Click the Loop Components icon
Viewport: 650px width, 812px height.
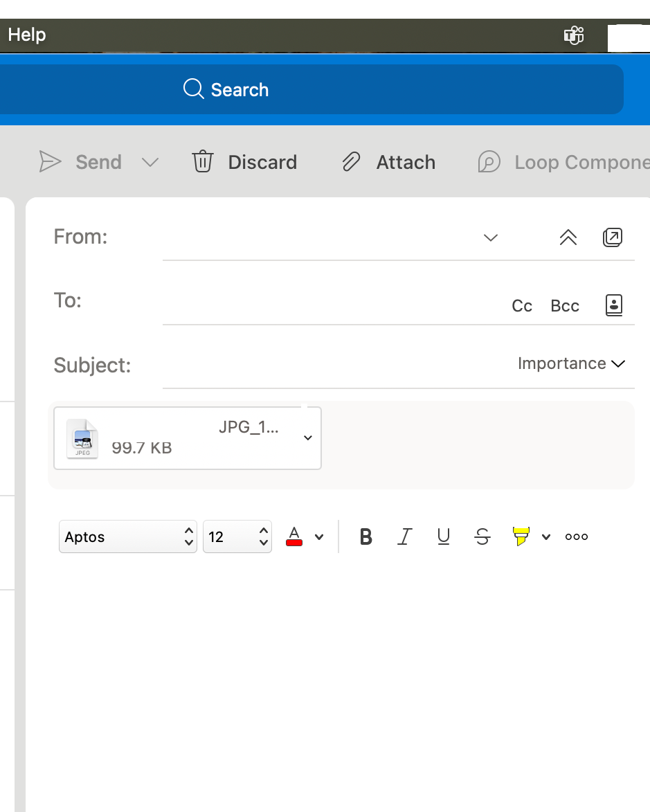coord(489,161)
